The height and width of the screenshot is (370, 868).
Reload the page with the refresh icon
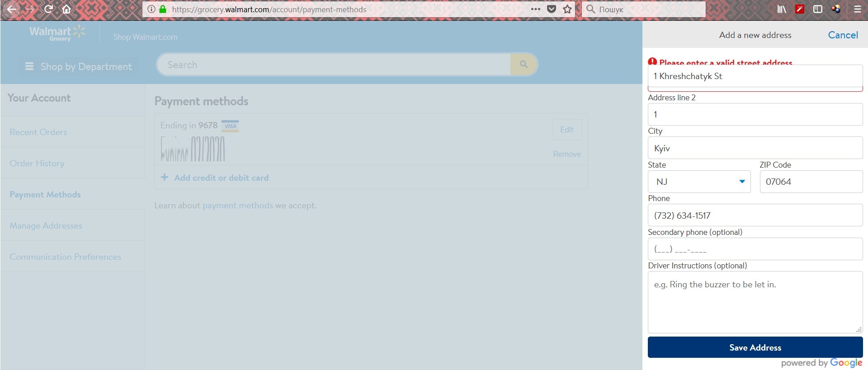pos(48,9)
